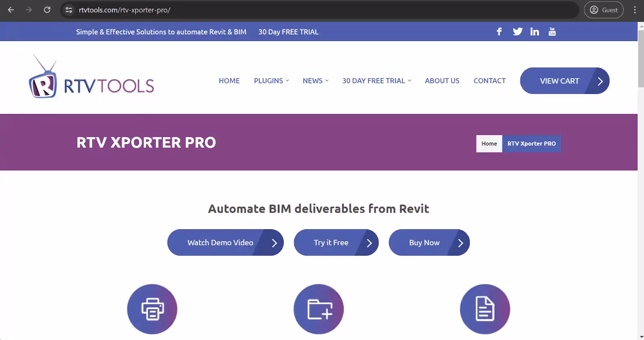Viewport: 644px width, 340px height.
Task: Go to the Home menu item
Action: 229,81
